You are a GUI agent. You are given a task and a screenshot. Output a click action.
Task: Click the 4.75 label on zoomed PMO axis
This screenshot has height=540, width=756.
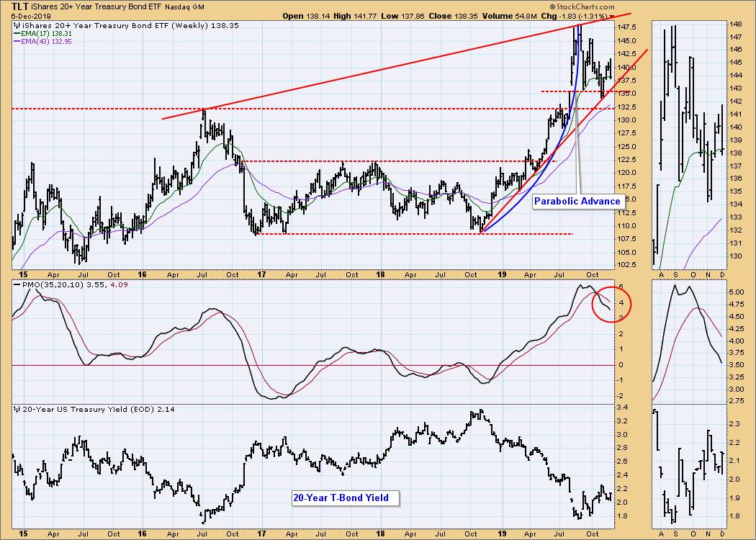[737, 305]
